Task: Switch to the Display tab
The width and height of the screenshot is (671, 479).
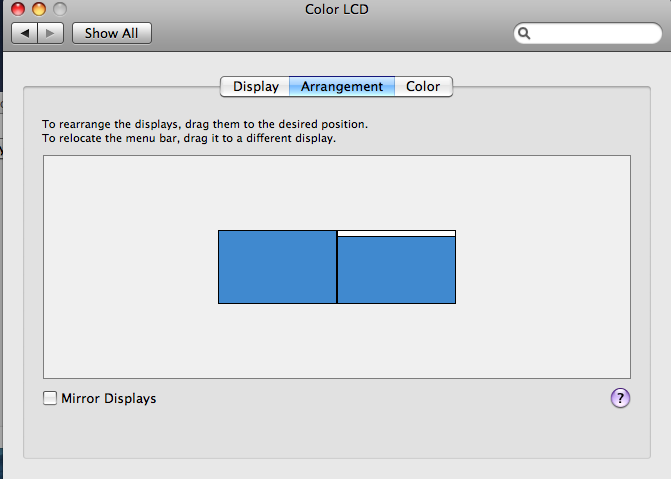Action: (x=256, y=86)
